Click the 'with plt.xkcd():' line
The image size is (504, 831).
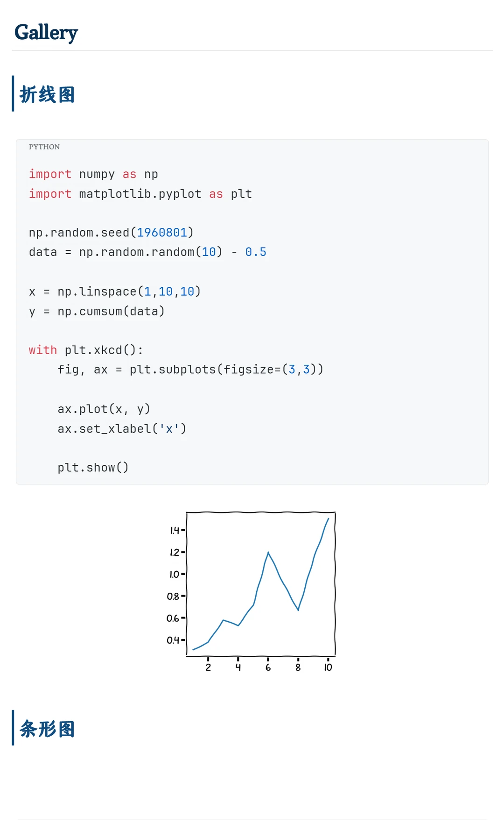coord(86,350)
